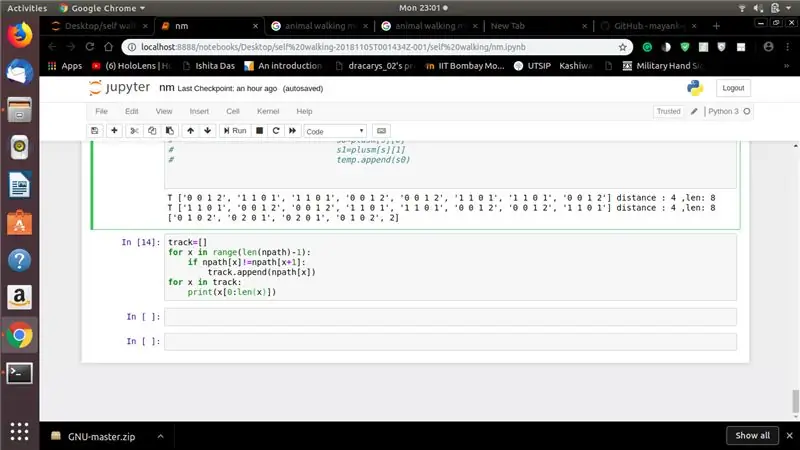Interrupt the kernel with stop icon

click(260, 131)
